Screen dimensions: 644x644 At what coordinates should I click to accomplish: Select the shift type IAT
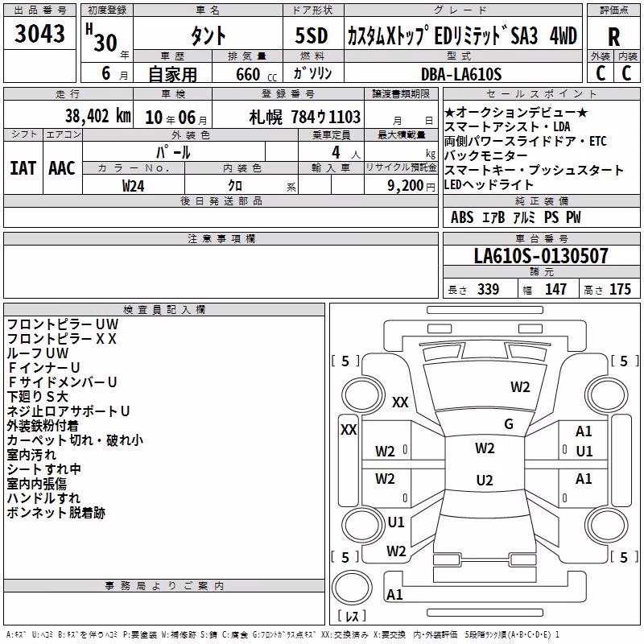coord(23,168)
